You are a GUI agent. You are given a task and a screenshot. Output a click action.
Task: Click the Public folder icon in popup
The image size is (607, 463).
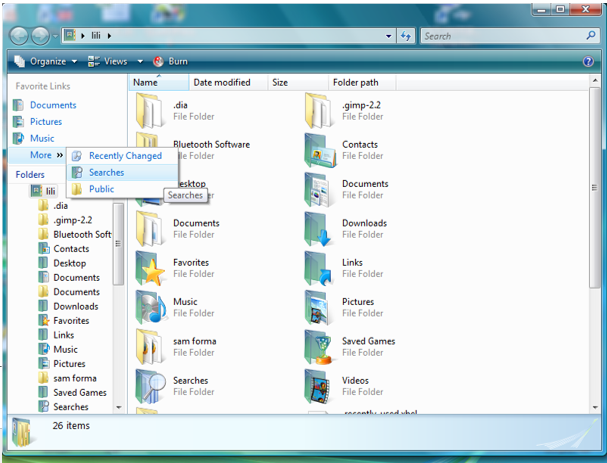[x=77, y=189]
